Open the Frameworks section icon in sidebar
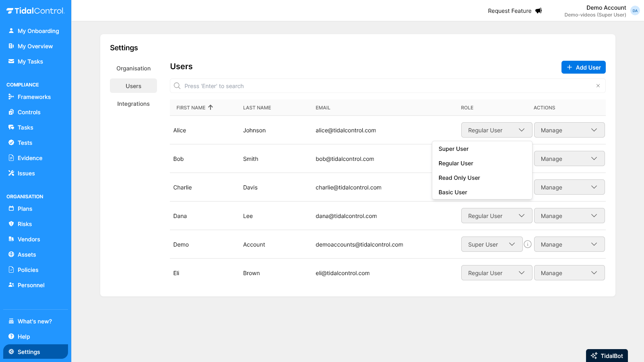The width and height of the screenshot is (644, 362). tap(11, 97)
